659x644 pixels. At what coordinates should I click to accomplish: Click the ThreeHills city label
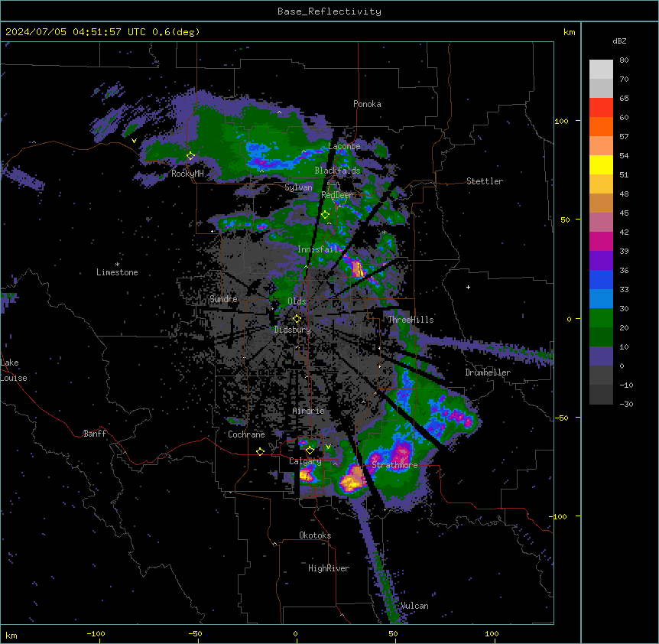click(411, 320)
